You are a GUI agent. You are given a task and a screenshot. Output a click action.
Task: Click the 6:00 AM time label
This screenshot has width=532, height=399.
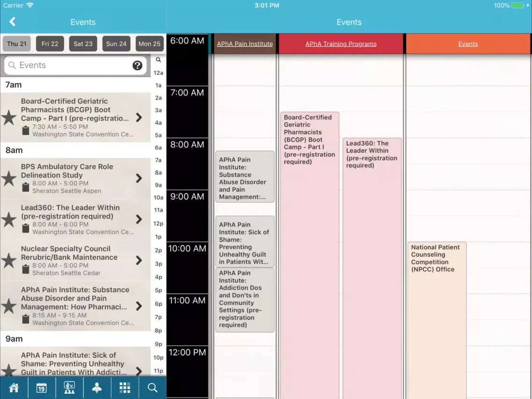pyautogui.click(x=187, y=41)
